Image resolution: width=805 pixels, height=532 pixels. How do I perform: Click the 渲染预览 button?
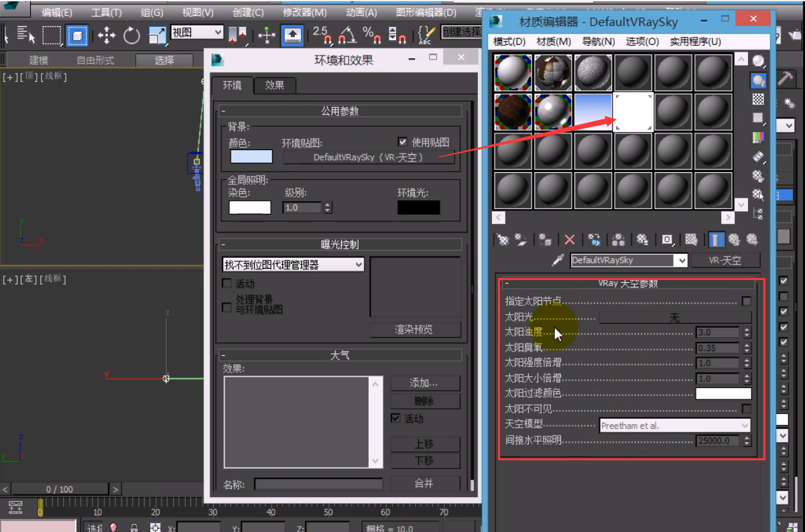(x=414, y=329)
